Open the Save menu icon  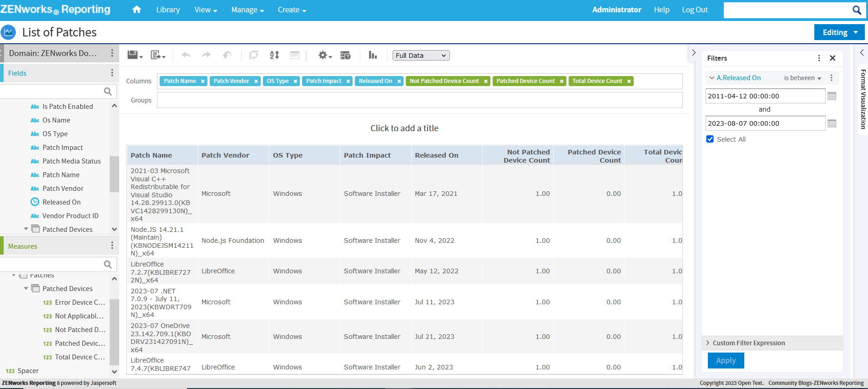tap(135, 55)
